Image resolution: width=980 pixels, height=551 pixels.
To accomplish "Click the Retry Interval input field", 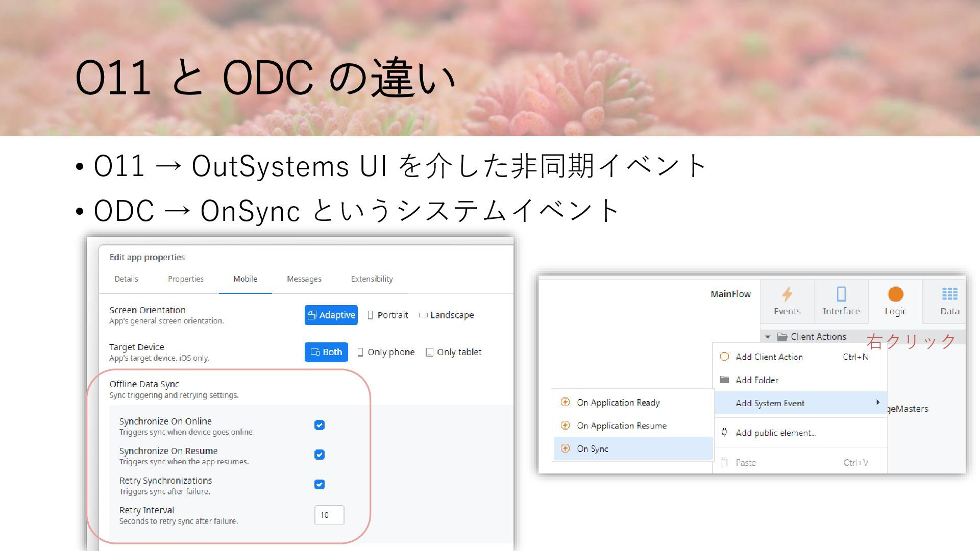I will [329, 515].
